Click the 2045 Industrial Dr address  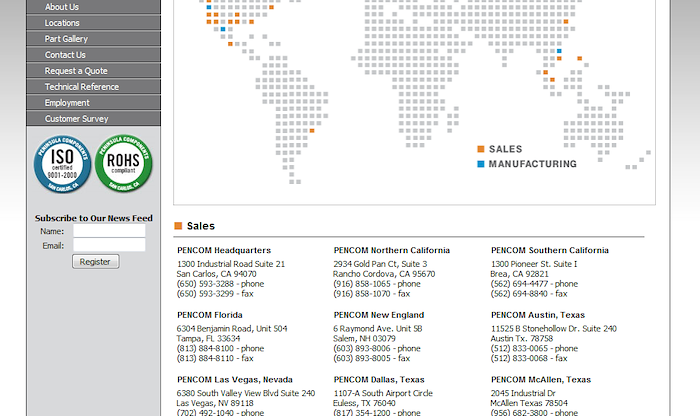click(523, 393)
